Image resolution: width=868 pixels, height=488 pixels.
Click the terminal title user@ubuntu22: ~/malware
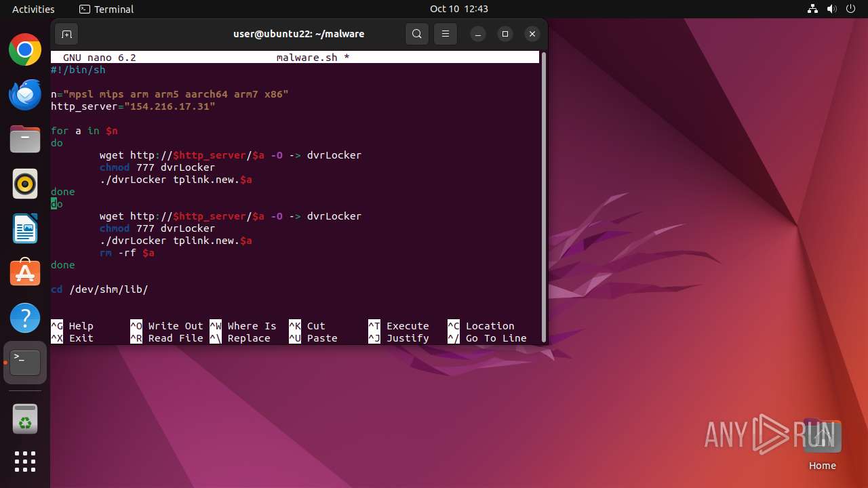[x=299, y=34]
